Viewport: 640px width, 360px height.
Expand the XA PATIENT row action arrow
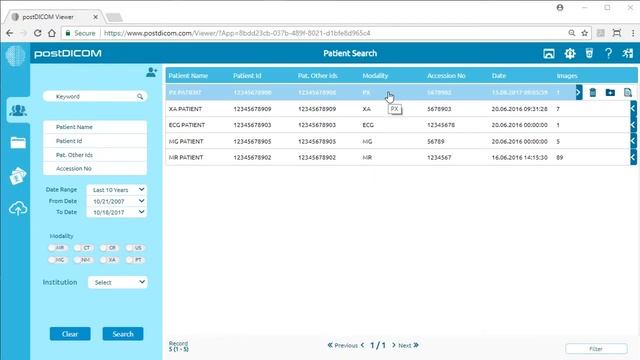tap(633, 109)
